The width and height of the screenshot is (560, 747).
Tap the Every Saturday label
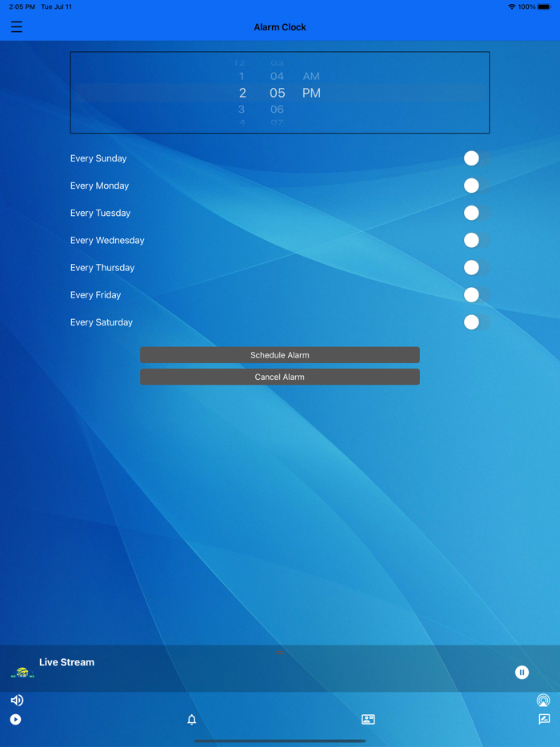[102, 322]
